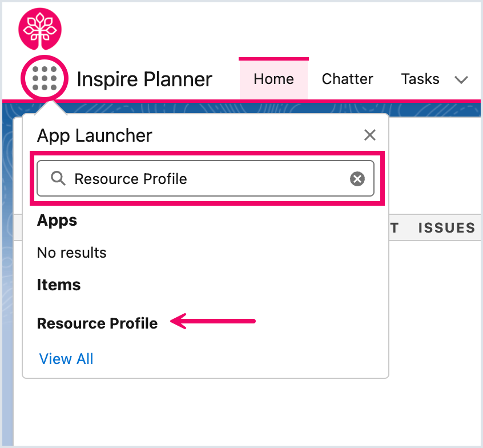Click the Apps section heading

[57, 221]
